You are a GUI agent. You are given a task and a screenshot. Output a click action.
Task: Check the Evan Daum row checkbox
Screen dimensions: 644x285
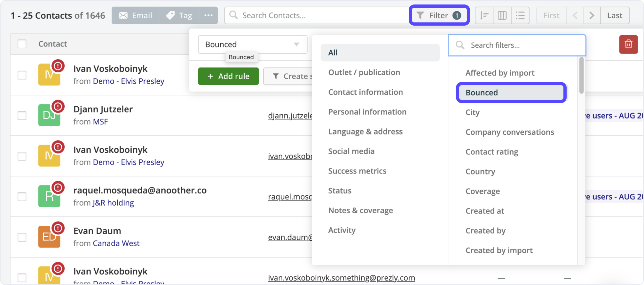point(22,237)
